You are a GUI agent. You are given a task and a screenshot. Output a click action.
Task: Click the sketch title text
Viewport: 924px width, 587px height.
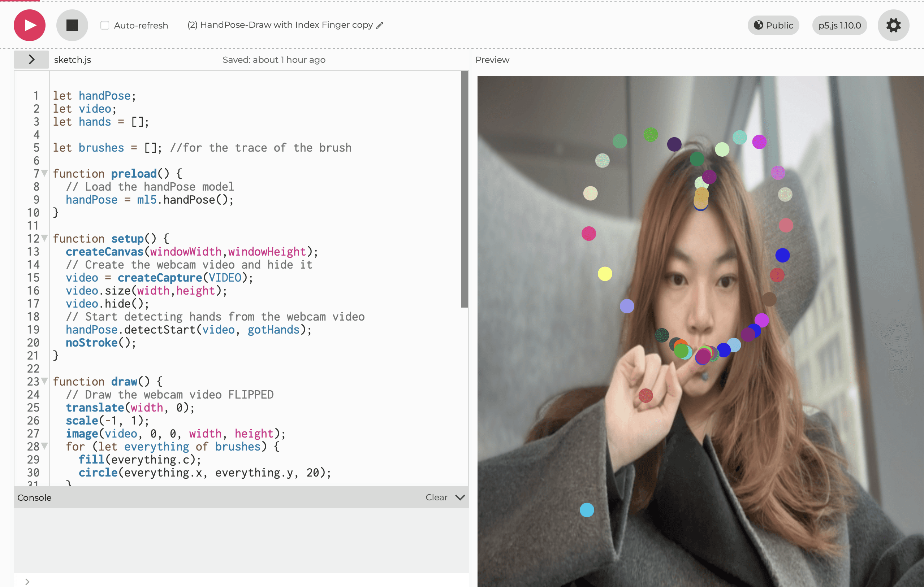(x=280, y=25)
